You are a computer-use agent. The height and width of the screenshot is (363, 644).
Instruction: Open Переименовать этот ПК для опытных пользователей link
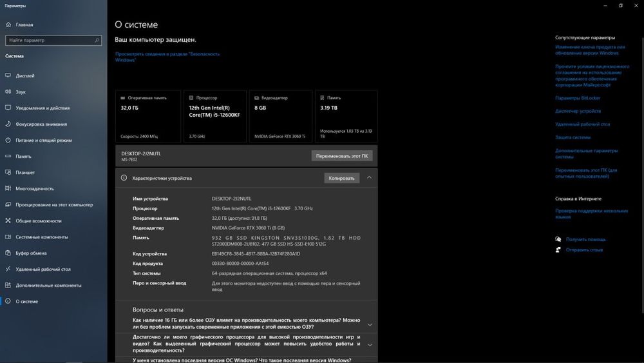click(x=585, y=173)
